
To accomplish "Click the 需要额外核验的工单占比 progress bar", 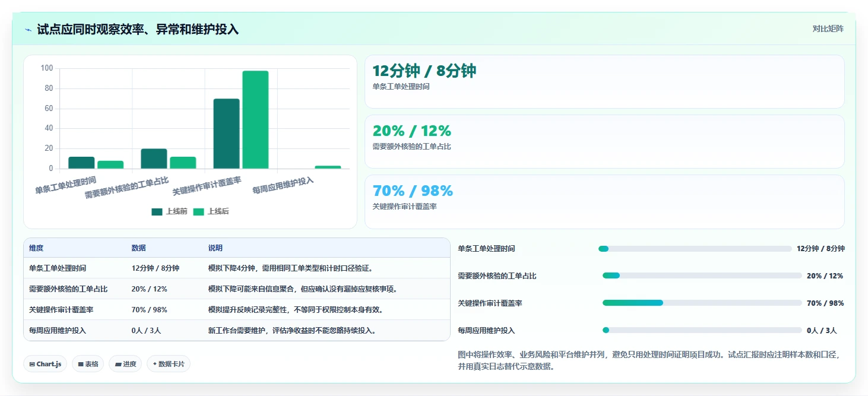I will pyautogui.click(x=702, y=275).
